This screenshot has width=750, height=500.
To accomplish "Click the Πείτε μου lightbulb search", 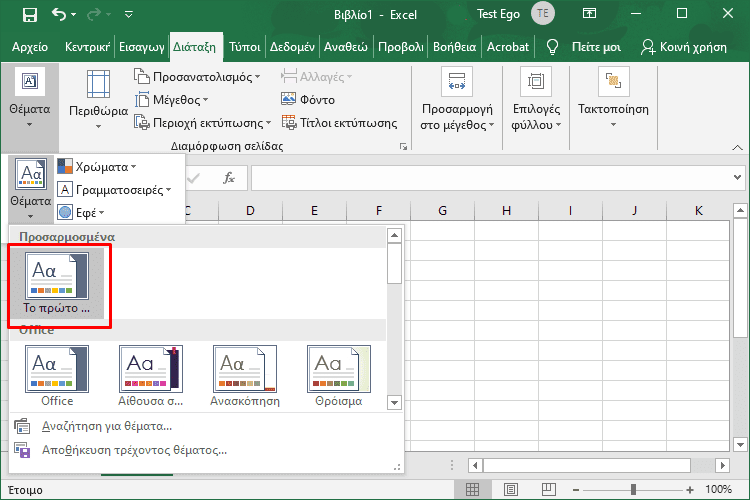I will [584, 47].
